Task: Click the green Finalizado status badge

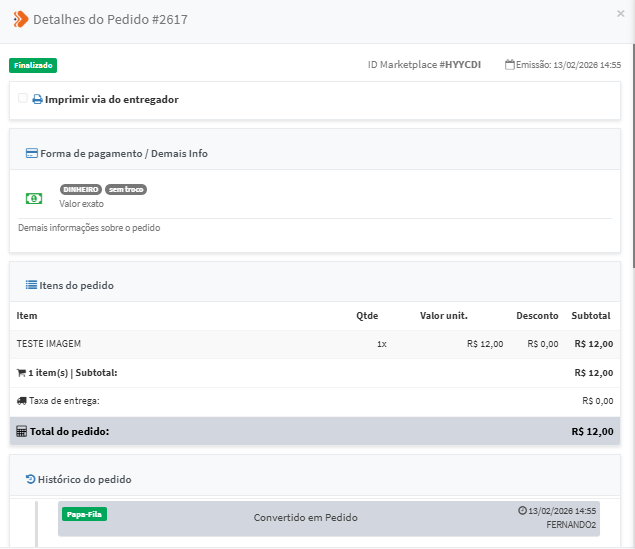Action: (33, 65)
